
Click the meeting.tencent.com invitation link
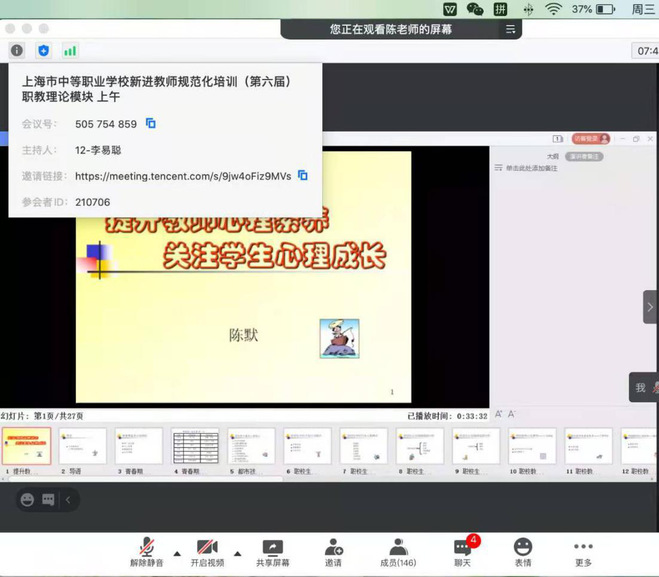point(183,176)
